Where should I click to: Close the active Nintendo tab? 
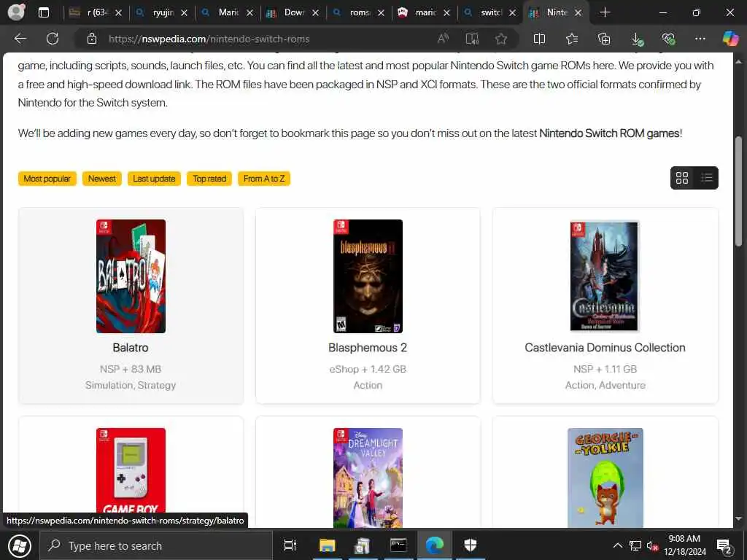click(x=578, y=13)
